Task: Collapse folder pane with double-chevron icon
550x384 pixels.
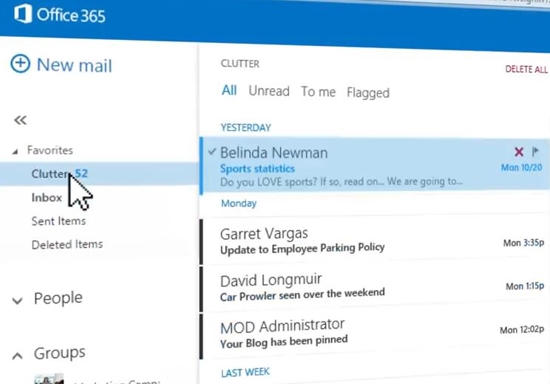Action: pos(20,120)
